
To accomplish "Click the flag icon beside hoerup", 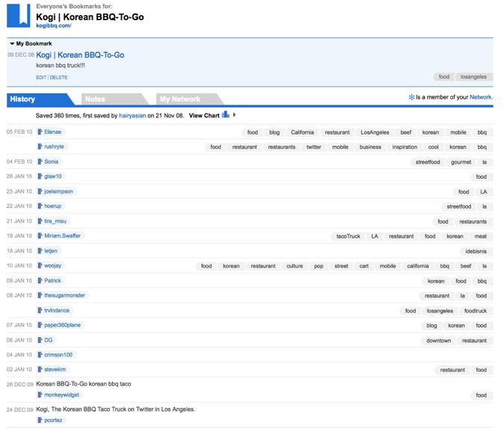I will tap(40, 206).
